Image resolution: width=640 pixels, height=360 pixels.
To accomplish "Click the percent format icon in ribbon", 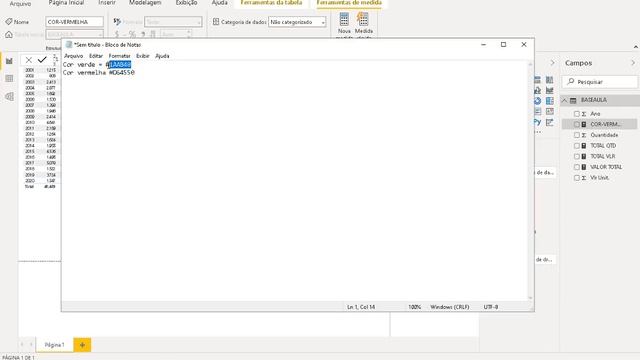I will coord(132,34).
